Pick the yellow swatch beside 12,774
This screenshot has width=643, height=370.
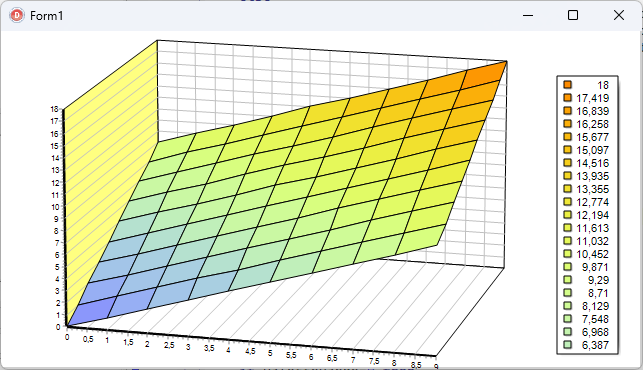pos(568,201)
